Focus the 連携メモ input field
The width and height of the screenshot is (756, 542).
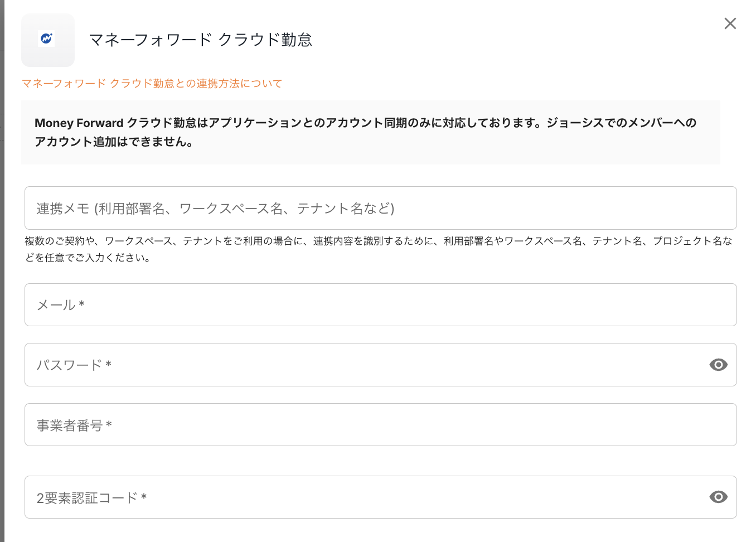380,208
